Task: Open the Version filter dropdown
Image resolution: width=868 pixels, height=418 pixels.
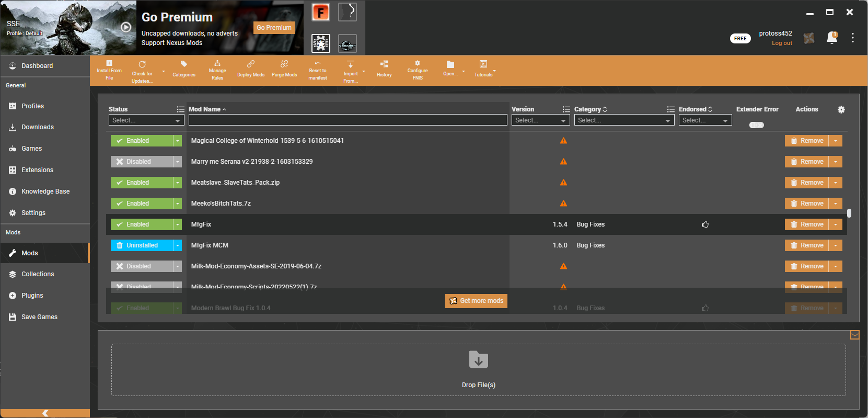Action: tap(540, 120)
